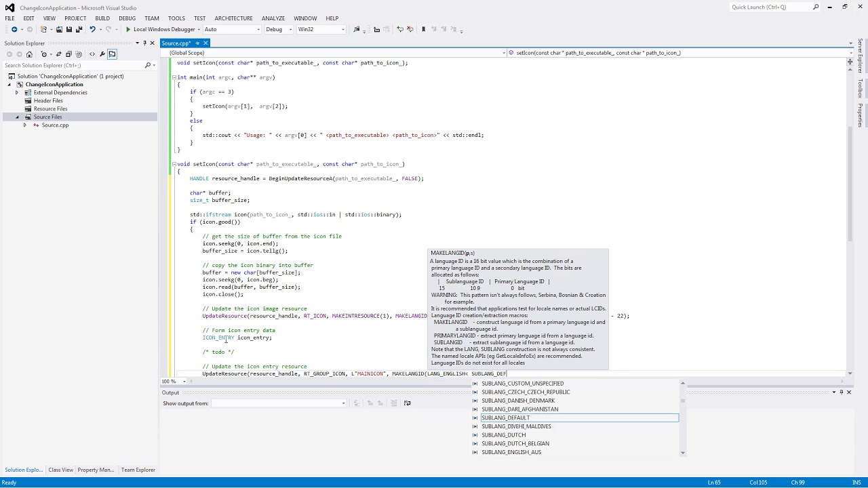The height and width of the screenshot is (488, 868).
Task: Close the Source.cpp tab
Action: [x=205, y=43]
